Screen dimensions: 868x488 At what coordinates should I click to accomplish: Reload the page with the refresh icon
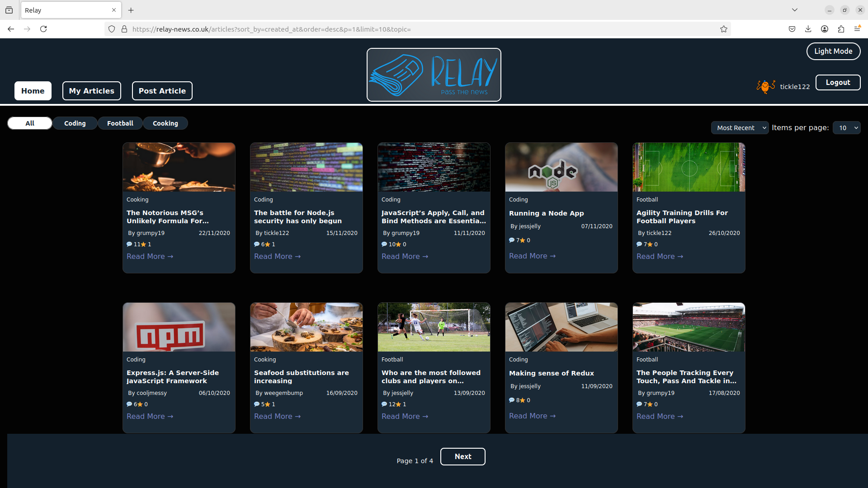point(43,29)
